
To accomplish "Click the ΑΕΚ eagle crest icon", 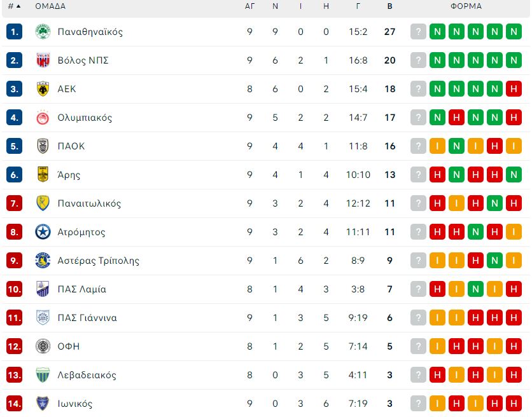I will [43, 89].
